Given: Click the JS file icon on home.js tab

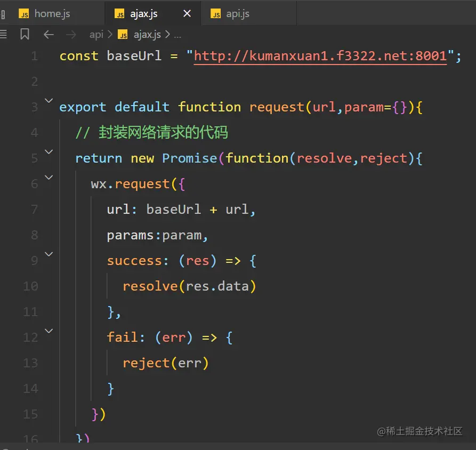Looking at the screenshot, I should [24, 14].
